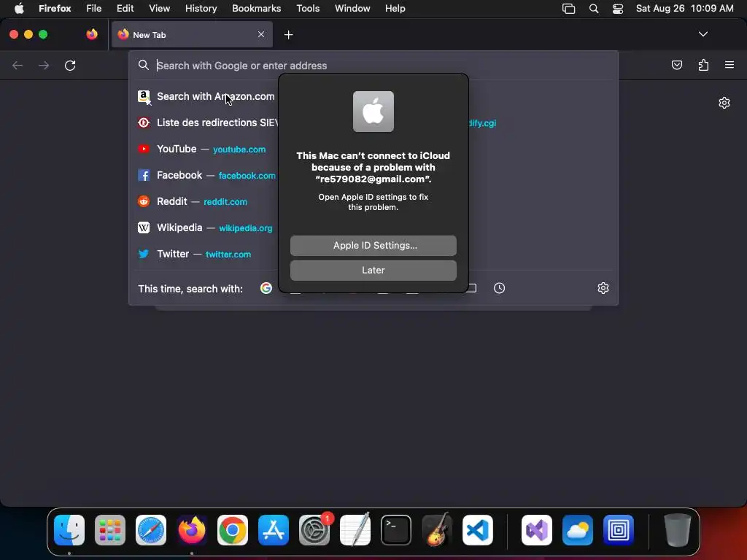Expand the list all tabs chevron
The width and height of the screenshot is (747, 560).
(703, 34)
